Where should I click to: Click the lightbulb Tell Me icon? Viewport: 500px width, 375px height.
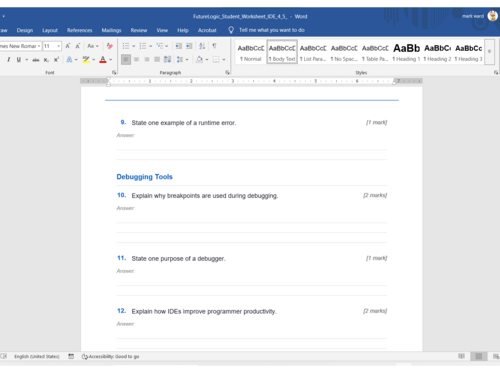pyautogui.click(x=231, y=30)
